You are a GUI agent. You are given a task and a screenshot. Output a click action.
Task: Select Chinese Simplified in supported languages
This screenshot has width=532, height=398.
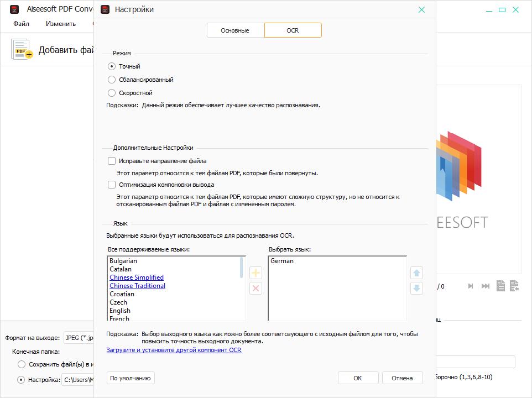coord(137,277)
